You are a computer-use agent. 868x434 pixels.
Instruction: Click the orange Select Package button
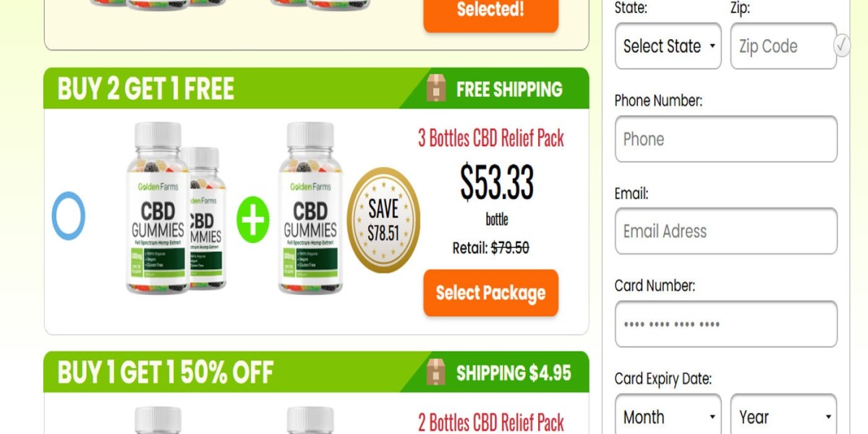tap(490, 293)
